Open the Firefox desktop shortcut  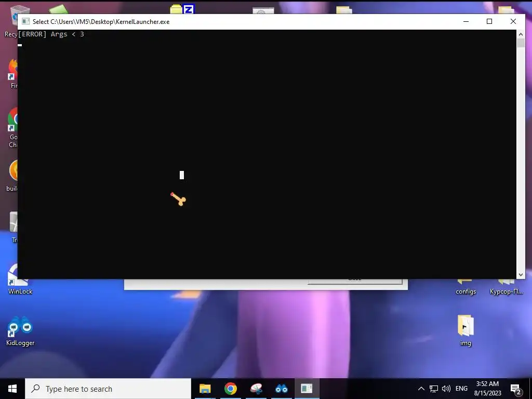pos(13,73)
